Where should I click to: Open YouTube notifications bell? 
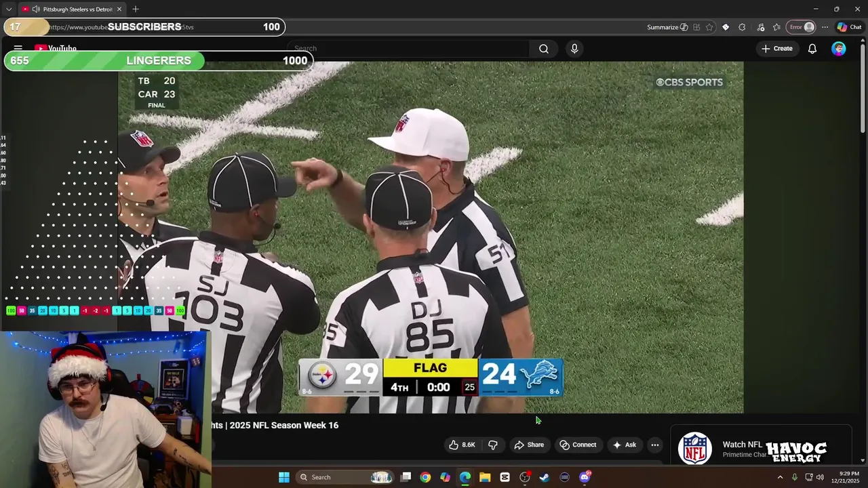(x=812, y=49)
